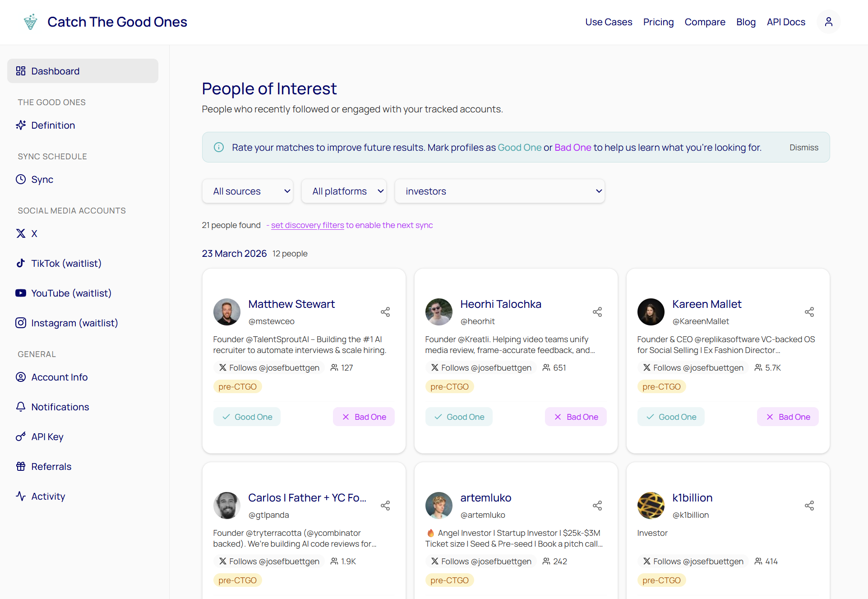Open Sync schedule in sidebar
This screenshot has width=868, height=599.
click(42, 179)
